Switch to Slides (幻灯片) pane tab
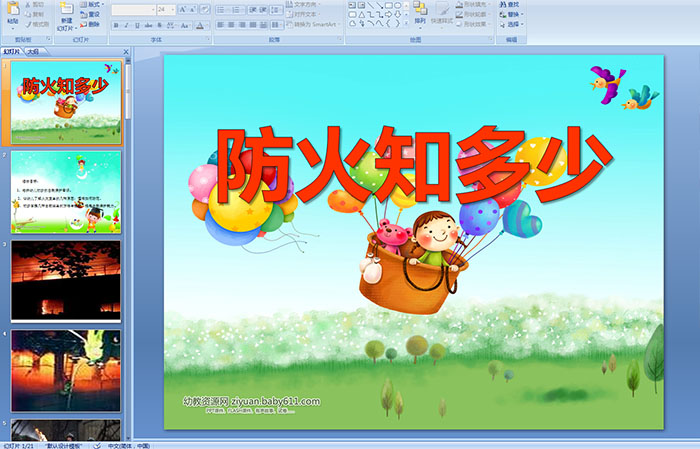 (12, 52)
